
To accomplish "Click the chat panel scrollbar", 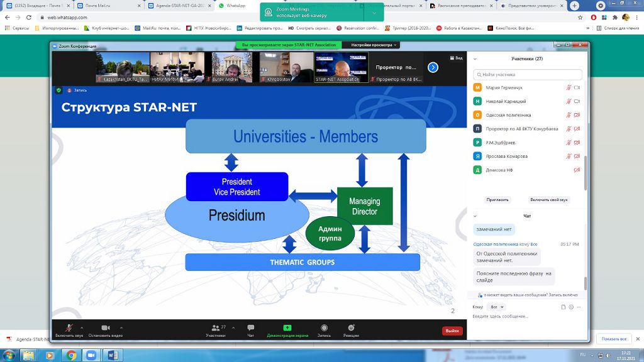I will click(x=586, y=283).
